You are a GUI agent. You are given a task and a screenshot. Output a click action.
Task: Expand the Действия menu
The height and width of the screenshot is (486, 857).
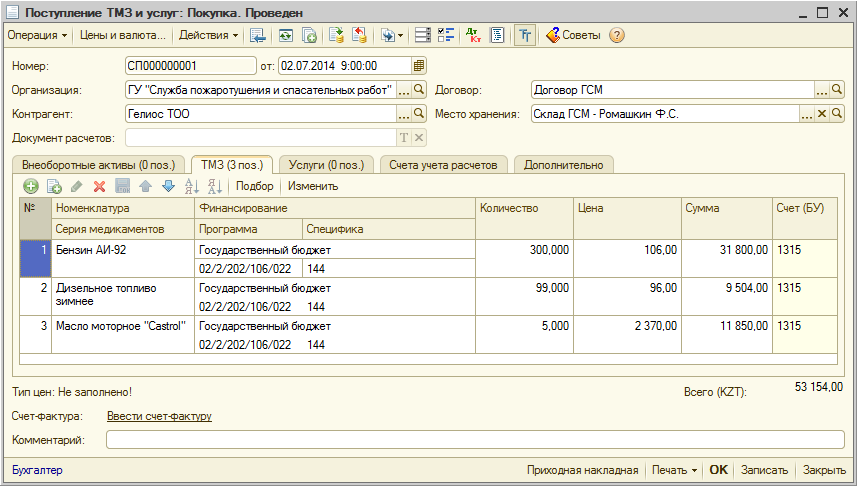coord(208,35)
